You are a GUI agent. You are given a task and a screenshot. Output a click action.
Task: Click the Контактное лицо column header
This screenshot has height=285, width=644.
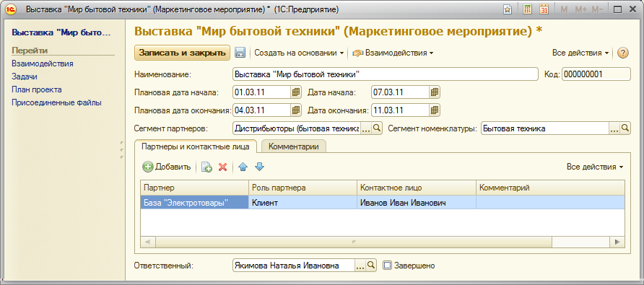click(417, 188)
